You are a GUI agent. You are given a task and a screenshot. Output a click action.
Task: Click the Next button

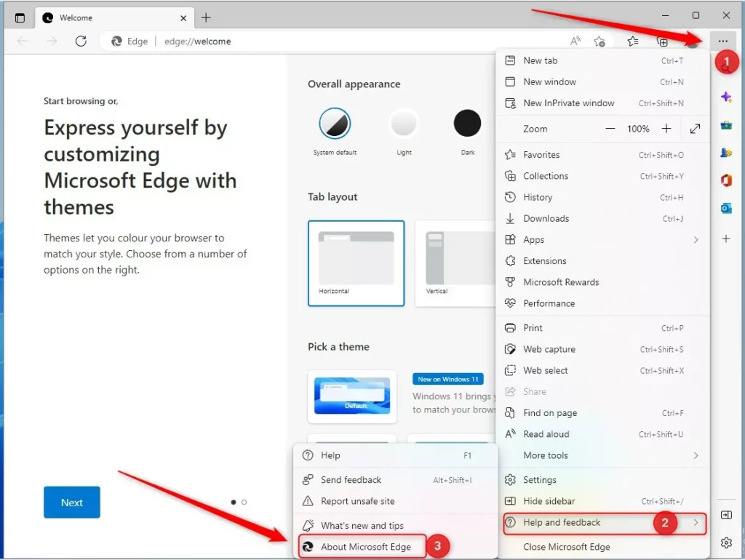click(x=72, y=502)
